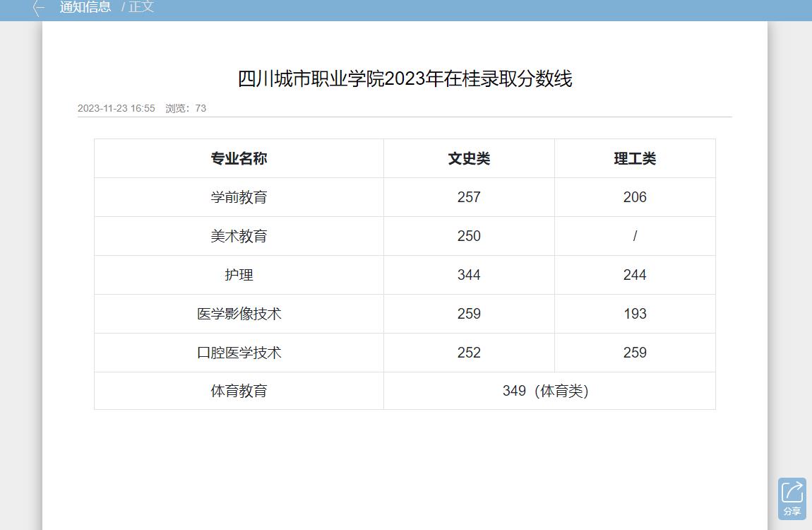The width and height of the screenshot is (812, 530).
Task: Click the 理工类 column header
Action: coord(635,158)
